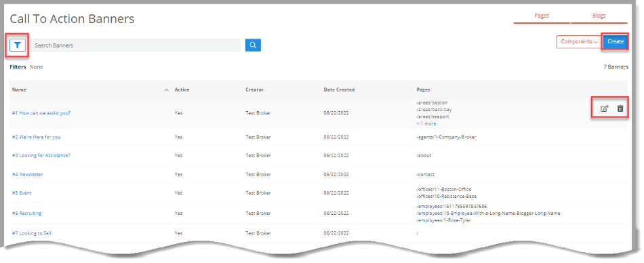This screenshot has height=263, width=644.
Task: Sort by Date Created column header
Action: pos(339,89)
